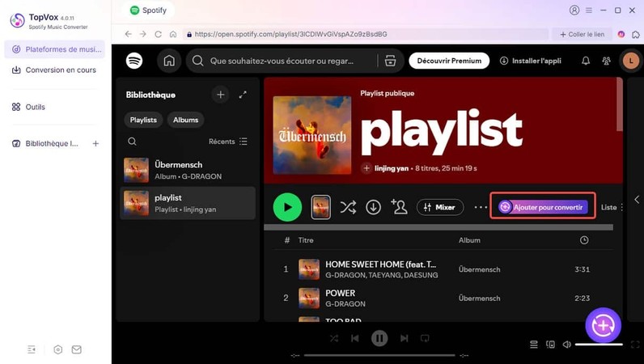644x364 pixels.
Task: Open Conversion en cours section
Action: [x=55, y=70]
